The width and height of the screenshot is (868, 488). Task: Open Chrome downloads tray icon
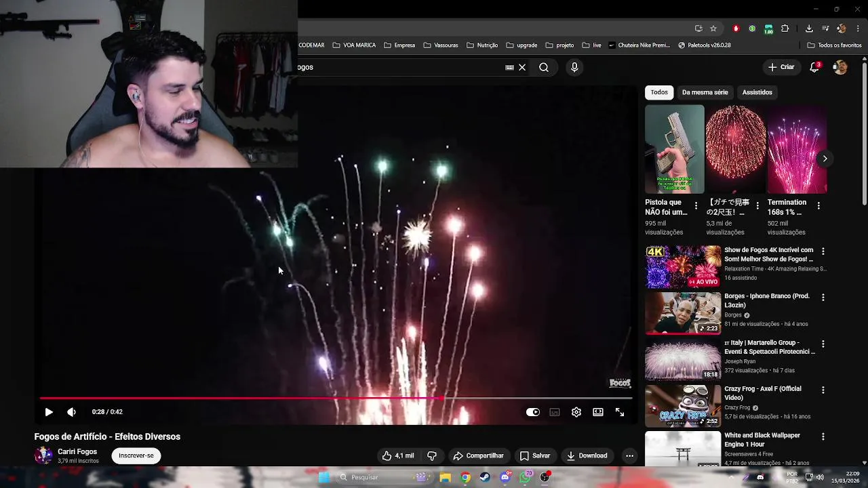[809, 28]
